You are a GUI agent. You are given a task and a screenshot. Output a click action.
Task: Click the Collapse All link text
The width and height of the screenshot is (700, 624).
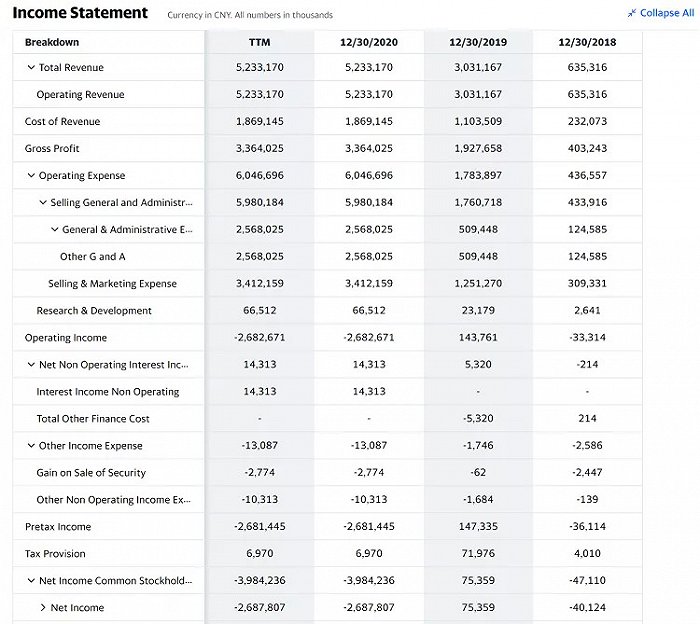pos(667,13)
